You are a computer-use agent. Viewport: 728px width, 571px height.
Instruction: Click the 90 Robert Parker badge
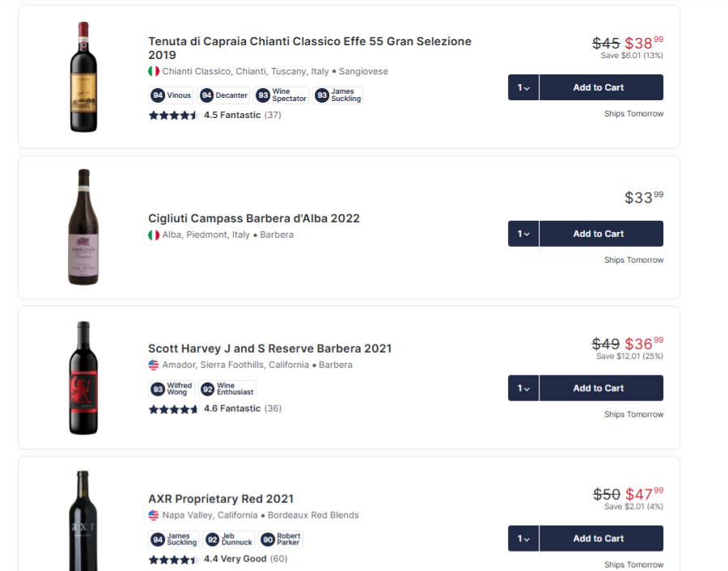pos(281,539)
